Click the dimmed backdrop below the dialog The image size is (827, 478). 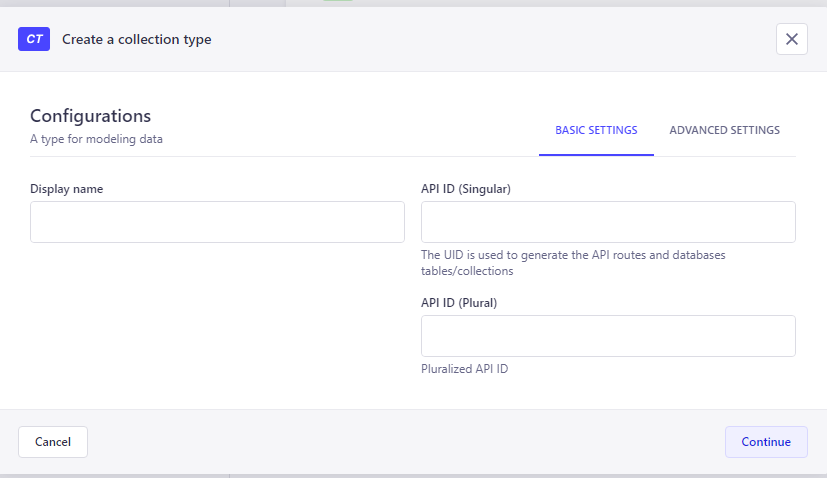coord(414,476)
